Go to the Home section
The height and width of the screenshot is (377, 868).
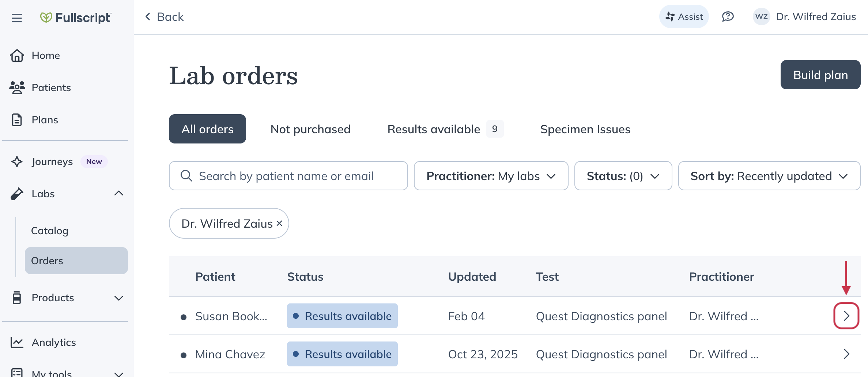[45, 55]
